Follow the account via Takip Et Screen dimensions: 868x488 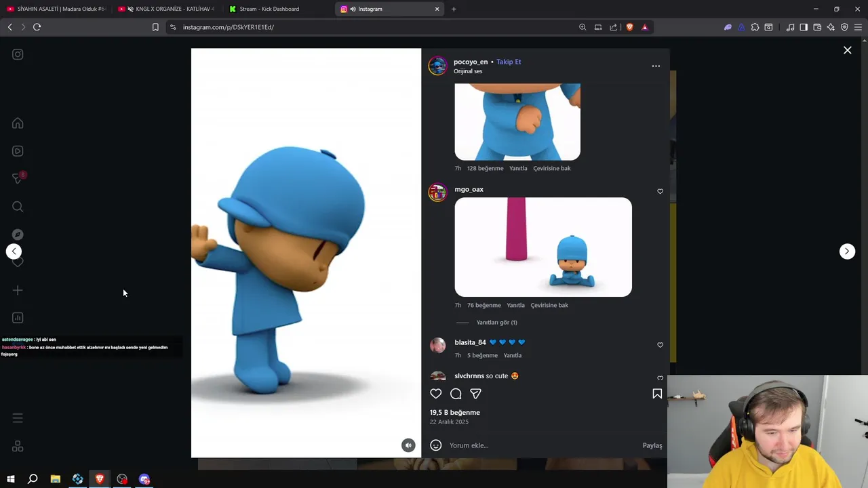click(509, 62)
